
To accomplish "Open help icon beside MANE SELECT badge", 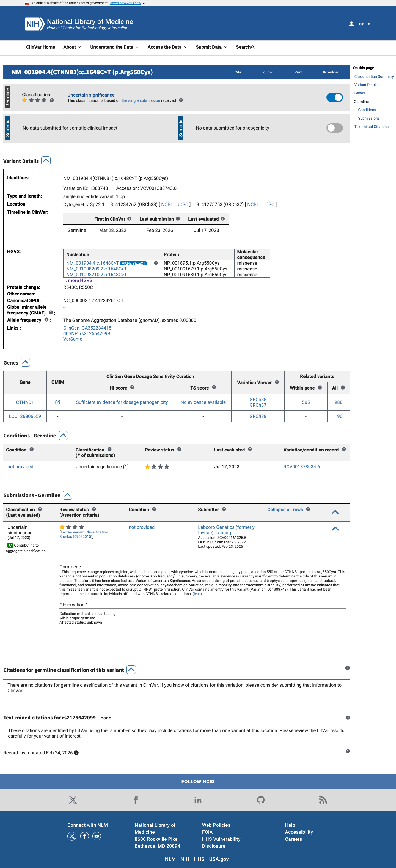I will point(156,263).
